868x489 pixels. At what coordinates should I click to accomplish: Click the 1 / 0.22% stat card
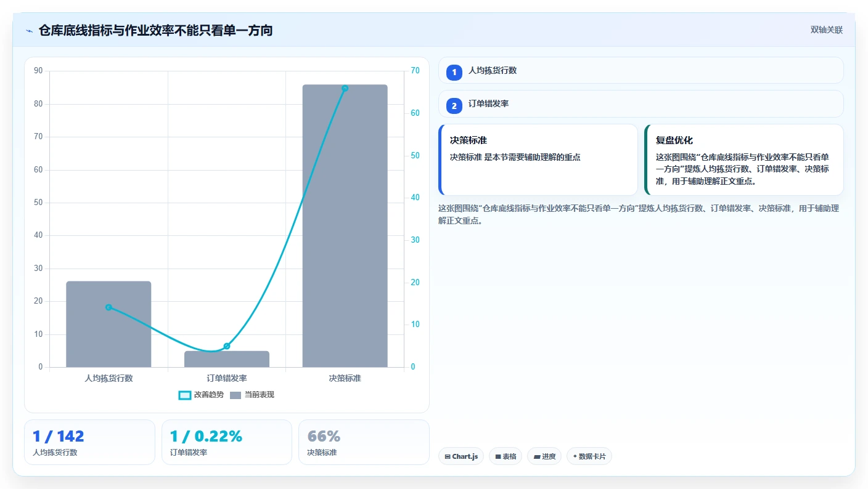click(227, 442)
